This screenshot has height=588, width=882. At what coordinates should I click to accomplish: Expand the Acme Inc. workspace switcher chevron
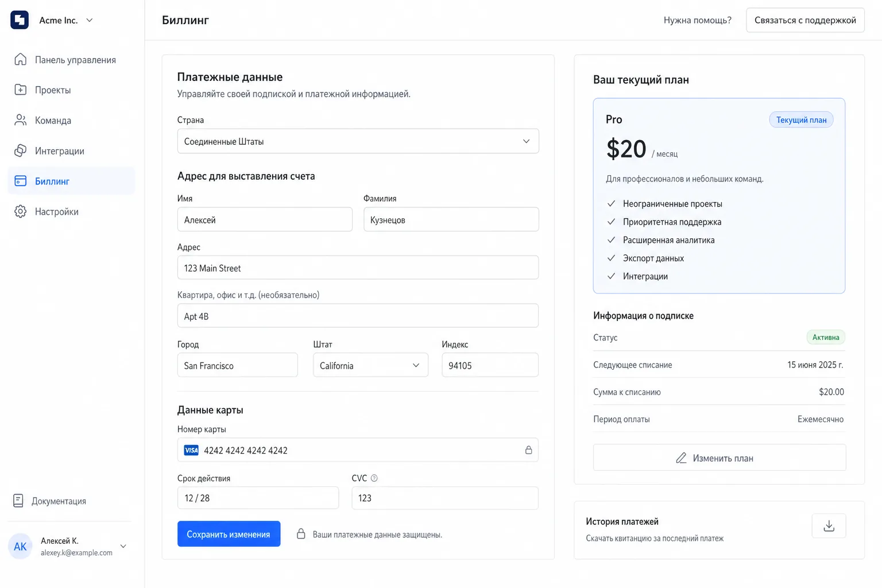click(90, 20)
